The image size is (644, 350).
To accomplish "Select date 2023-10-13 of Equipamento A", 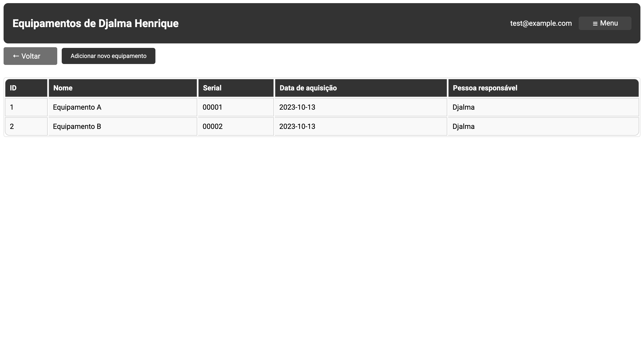I will 297,107.
